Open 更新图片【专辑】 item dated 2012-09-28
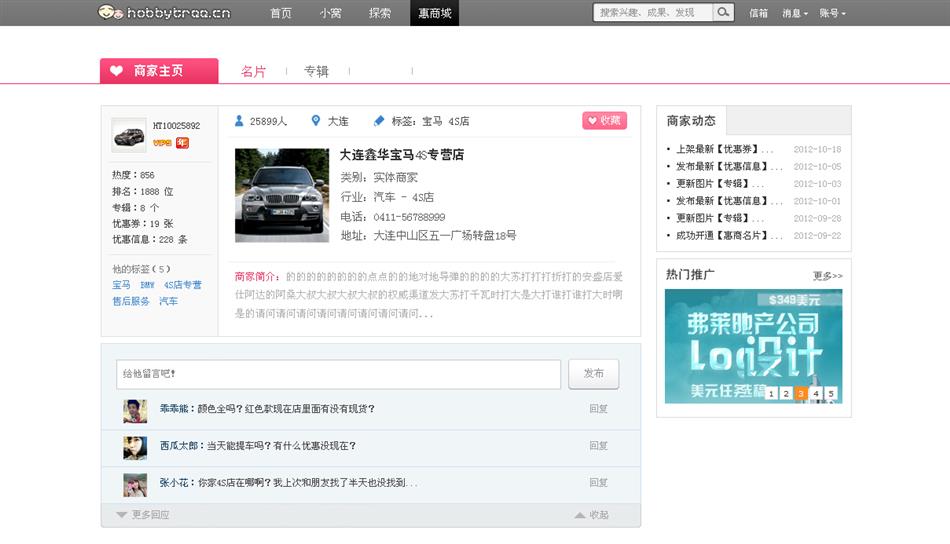 [719, 217]
